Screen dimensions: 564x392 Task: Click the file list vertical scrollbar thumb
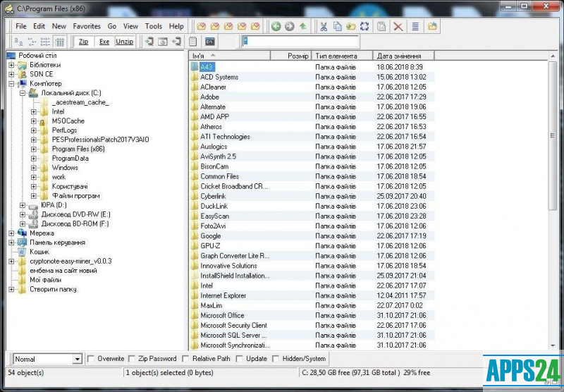pos(553,135)
